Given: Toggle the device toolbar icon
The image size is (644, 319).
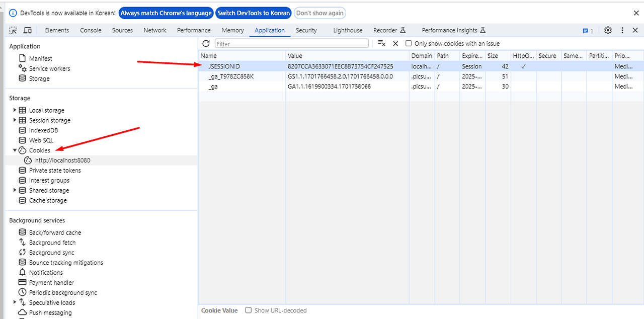Looking at the screenshot, I should pyautogui.click(x=28, y=30).
